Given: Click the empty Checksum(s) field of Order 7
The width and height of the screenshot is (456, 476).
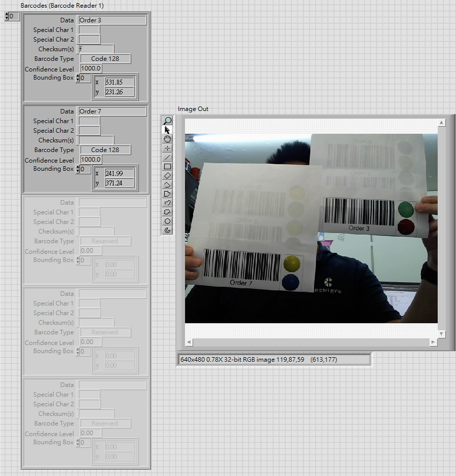Looking at the screenshot, I should coord(96,139).
